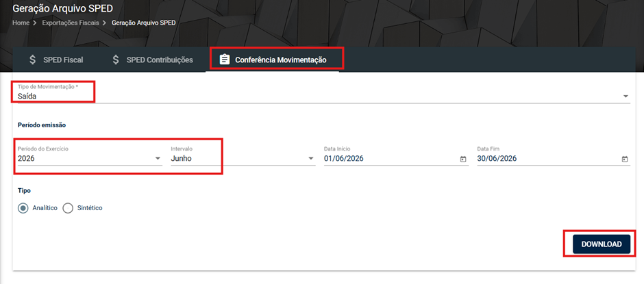Open the Data Fim calendar picker icon
644x284 pixels.
(625, 159)
